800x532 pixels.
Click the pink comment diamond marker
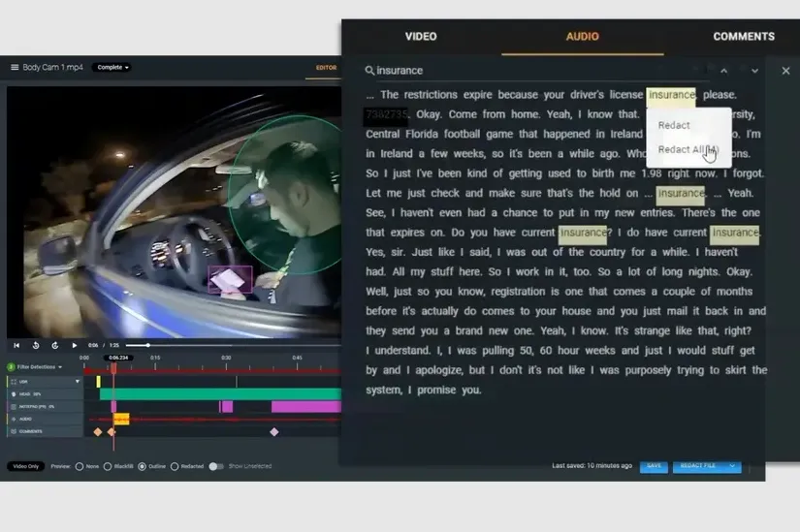pos(274,432)
